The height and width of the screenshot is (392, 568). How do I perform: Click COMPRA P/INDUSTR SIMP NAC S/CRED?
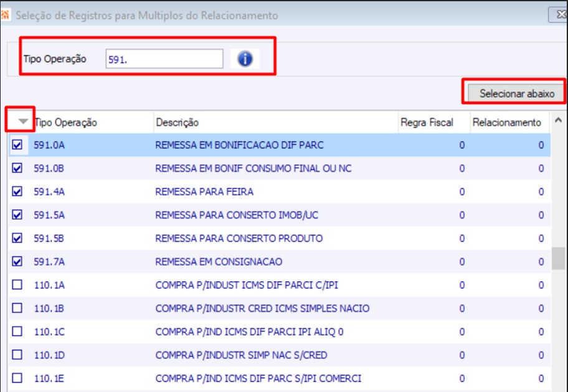click(x=241, y=355)
